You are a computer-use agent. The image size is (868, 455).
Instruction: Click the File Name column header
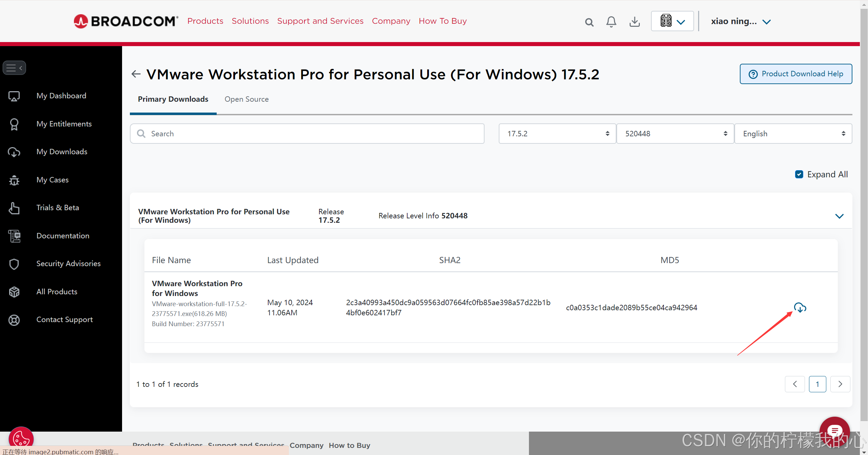(171, 260)
